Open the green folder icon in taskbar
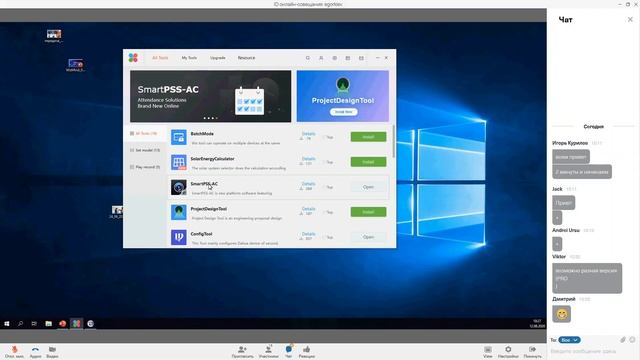640x360 pixels. click(x=49, y=324)
